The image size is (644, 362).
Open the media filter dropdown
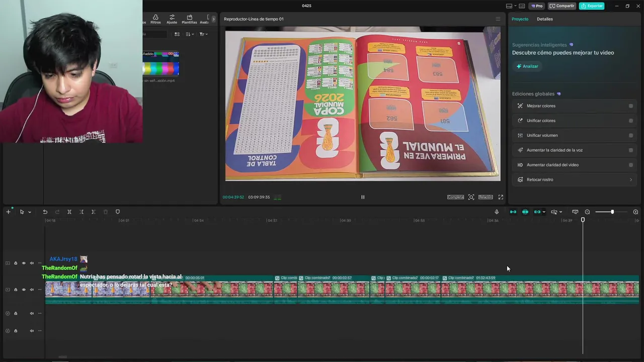tap(203, 34)
